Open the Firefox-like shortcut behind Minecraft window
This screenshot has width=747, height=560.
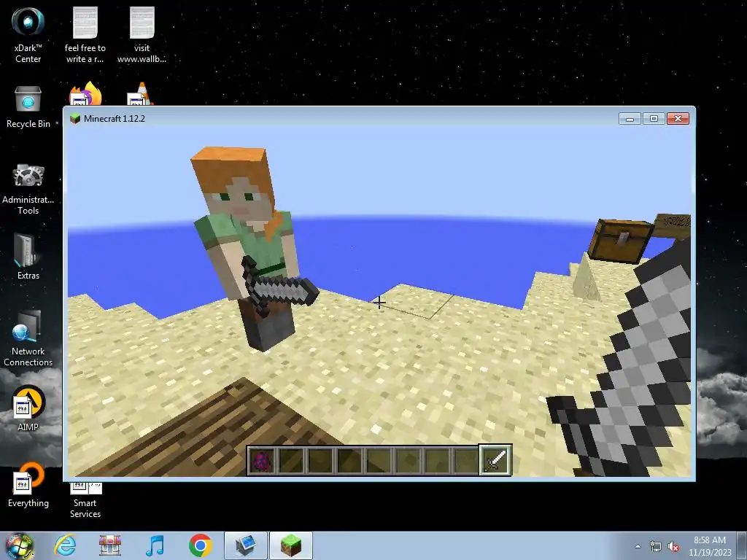(x=86, y=94)
